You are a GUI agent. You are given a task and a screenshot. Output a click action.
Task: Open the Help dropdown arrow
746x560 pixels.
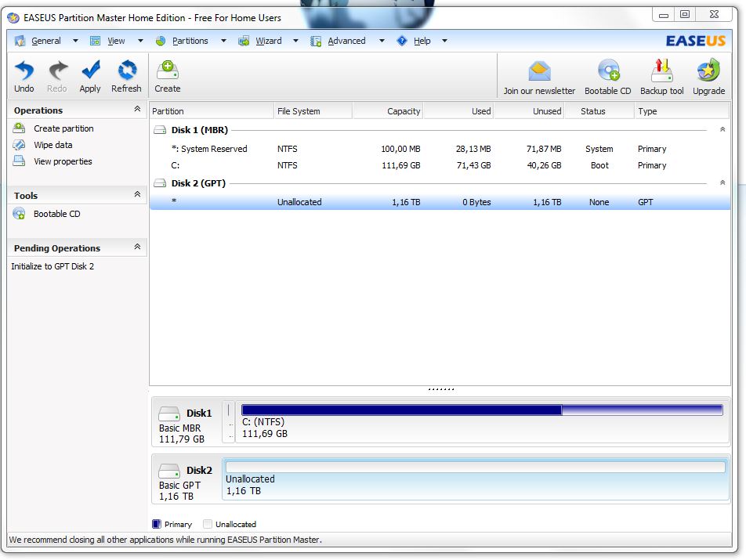444,41
